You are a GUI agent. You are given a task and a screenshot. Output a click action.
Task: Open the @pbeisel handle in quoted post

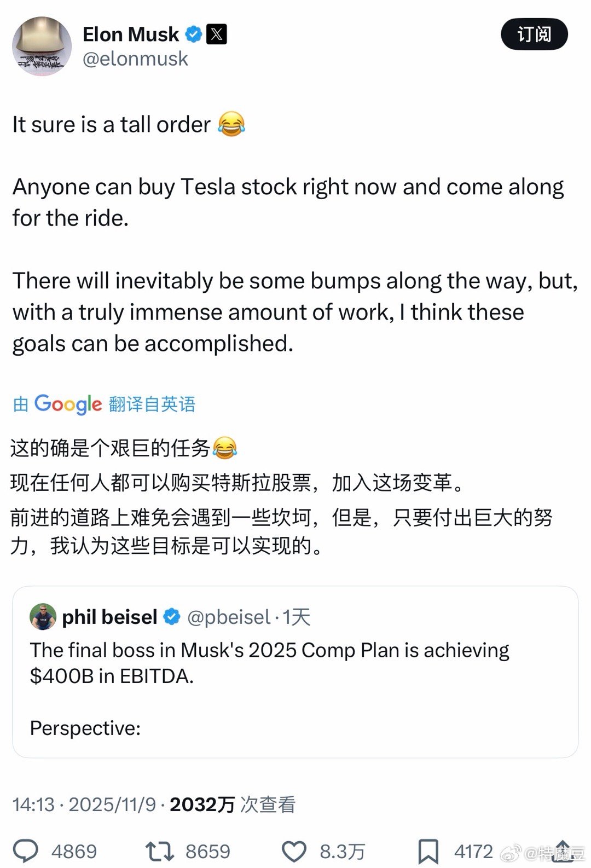coord(229,617)
